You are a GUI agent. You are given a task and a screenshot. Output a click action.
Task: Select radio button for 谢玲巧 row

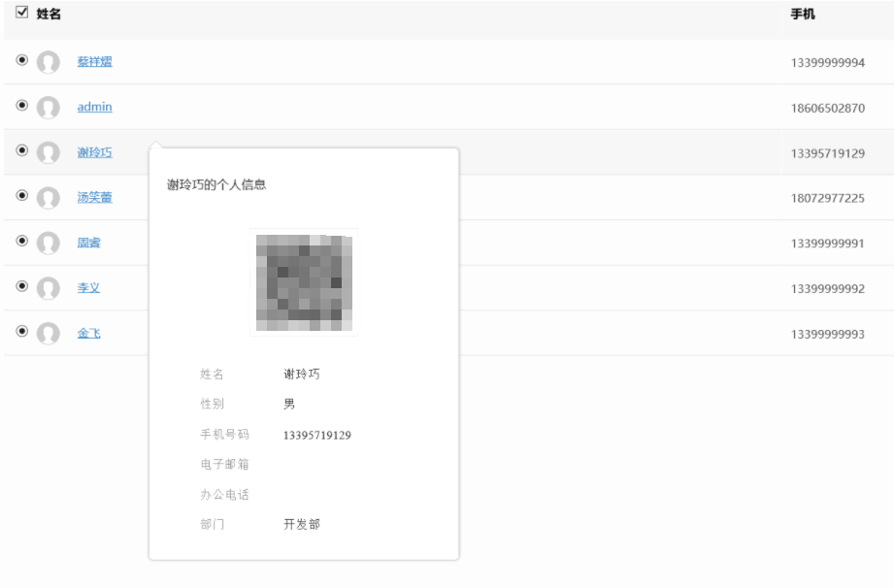click(21, 150)
